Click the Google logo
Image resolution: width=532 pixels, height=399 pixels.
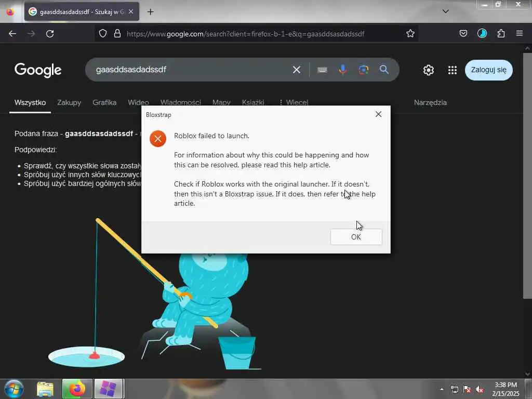[x=38, y=70]
